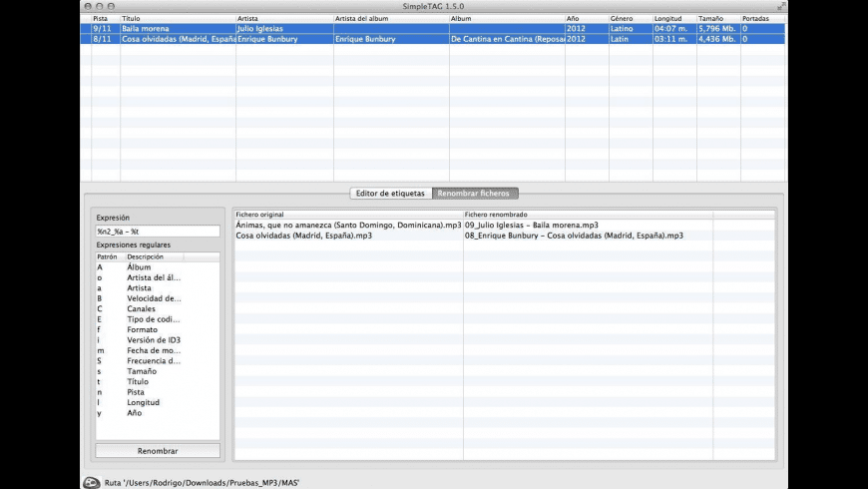This screenshot has width=868, height=489.
Task: Sort by Género column header
Action: point(631,18)
